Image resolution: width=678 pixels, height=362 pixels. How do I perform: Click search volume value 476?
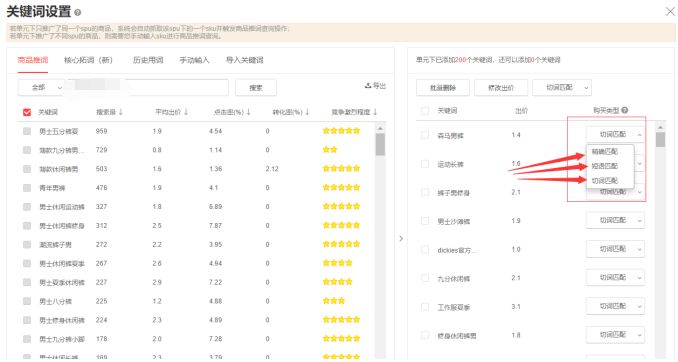102,188
